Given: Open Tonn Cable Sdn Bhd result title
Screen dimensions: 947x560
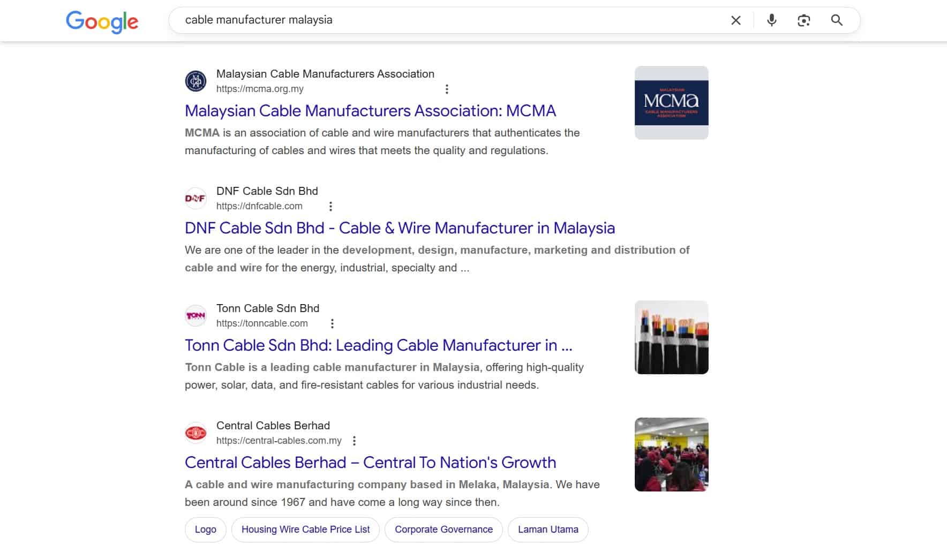Looking at the screenshot, I should click(378, 345).
